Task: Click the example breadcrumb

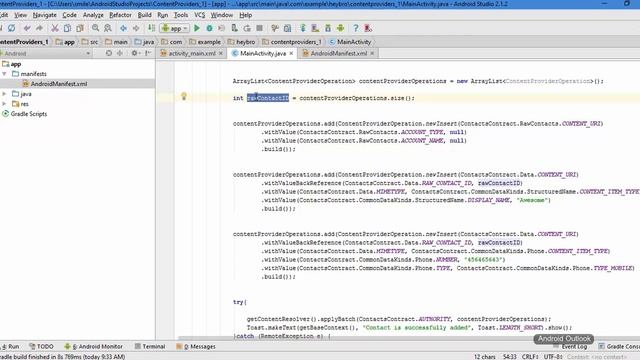Action: point(205,42)
